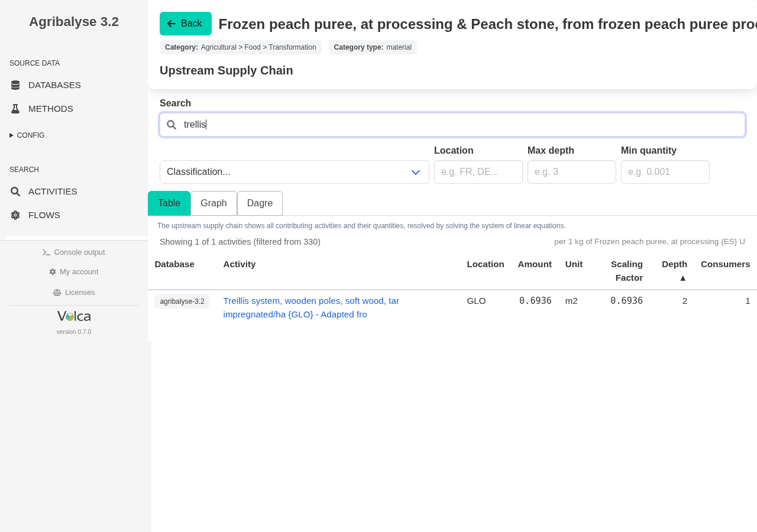Open the Treillis system activity link
This screenshot has width=757, height=532.
[311, 307]
